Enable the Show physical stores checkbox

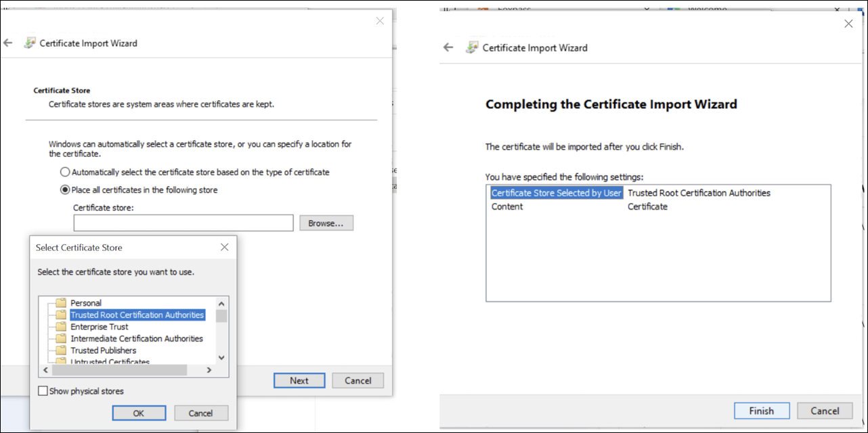(x=43, y=391)
